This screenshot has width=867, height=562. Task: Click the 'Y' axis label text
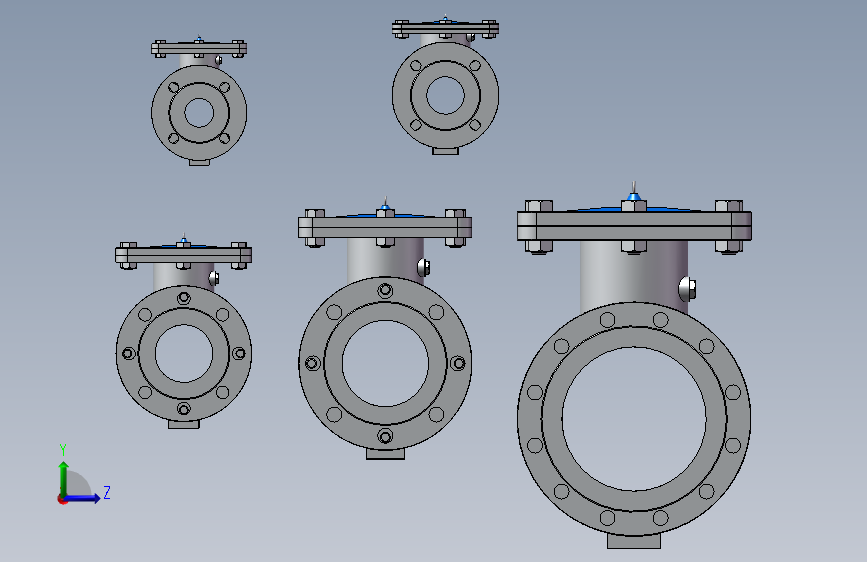[x=63, y=450]
